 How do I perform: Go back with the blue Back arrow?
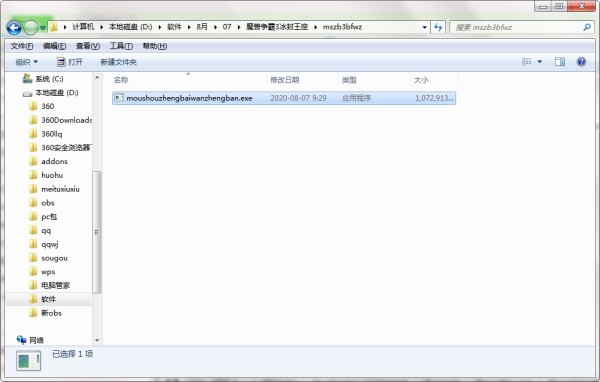point(14,27)
